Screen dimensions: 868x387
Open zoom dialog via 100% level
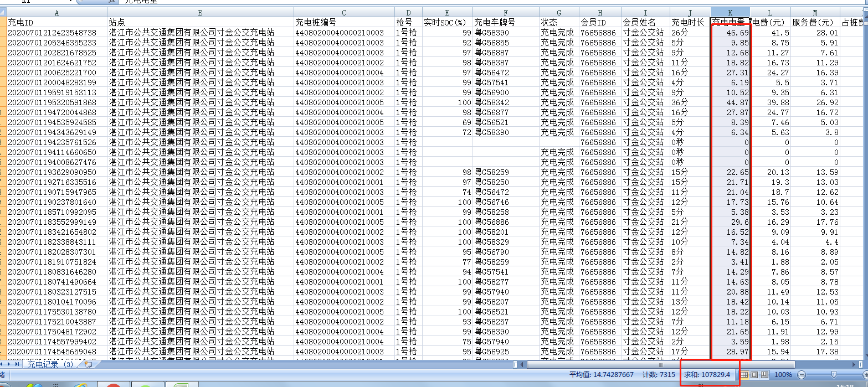click(783, 375)
